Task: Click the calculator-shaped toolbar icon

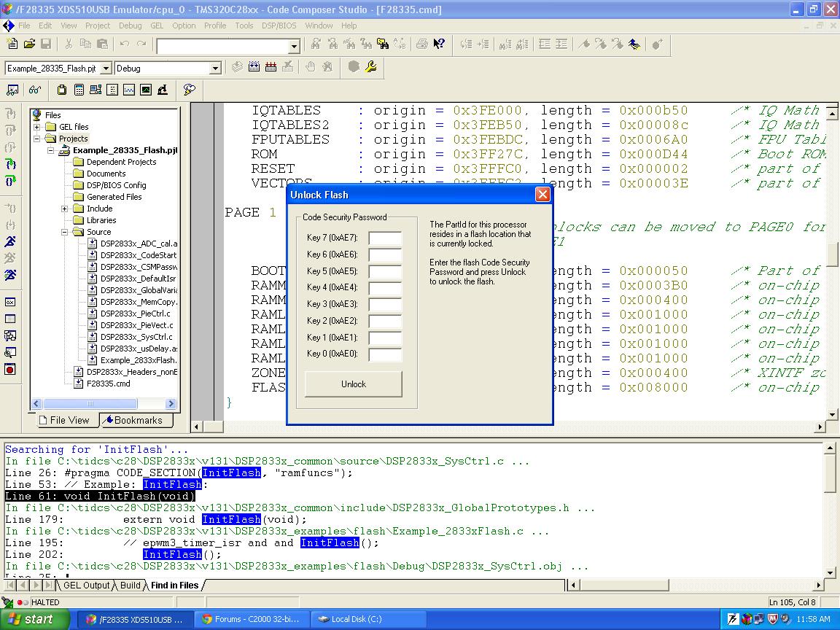Action: click(79, 90)
